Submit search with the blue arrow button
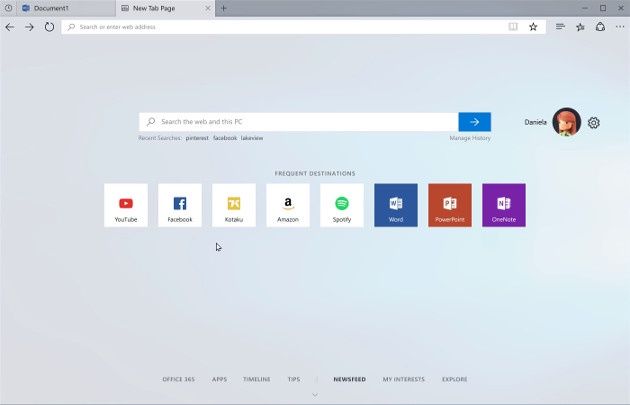This screenshot has height=405, width=630. [475, 122]
